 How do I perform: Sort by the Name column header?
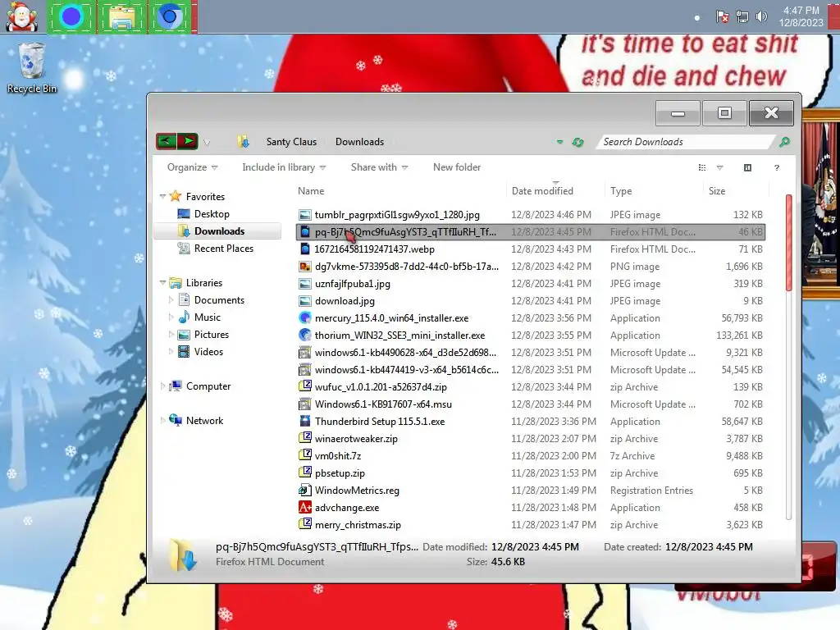[400, 190]
